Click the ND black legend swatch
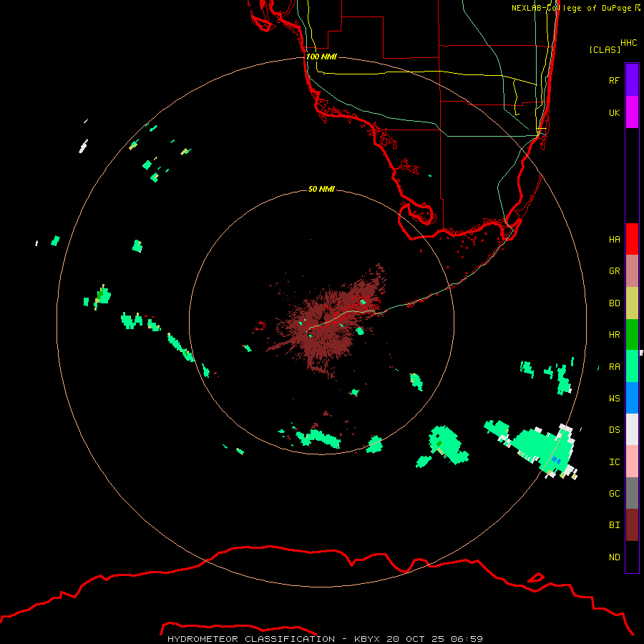Viewport: 644px width, 644px height. 632,557
